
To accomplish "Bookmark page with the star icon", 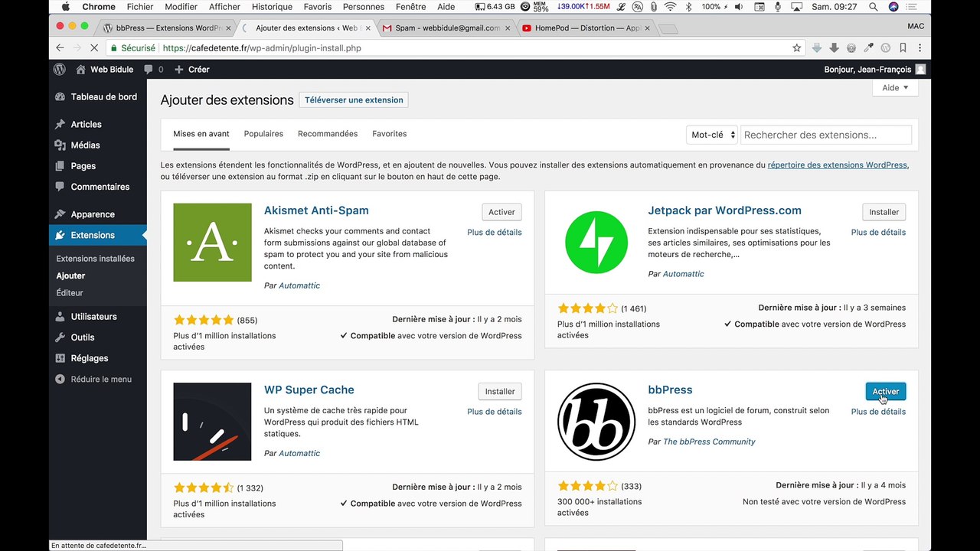I will click(x=797, y=47).
